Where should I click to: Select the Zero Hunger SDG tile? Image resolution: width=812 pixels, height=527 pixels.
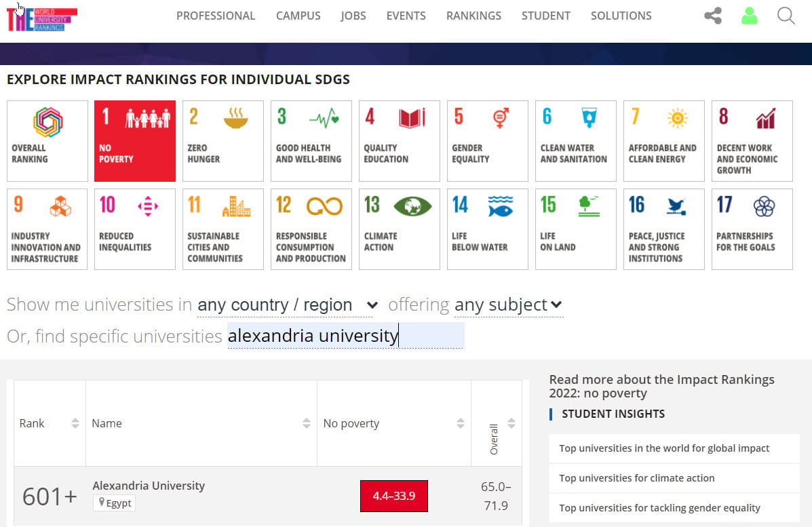[223, 141]
